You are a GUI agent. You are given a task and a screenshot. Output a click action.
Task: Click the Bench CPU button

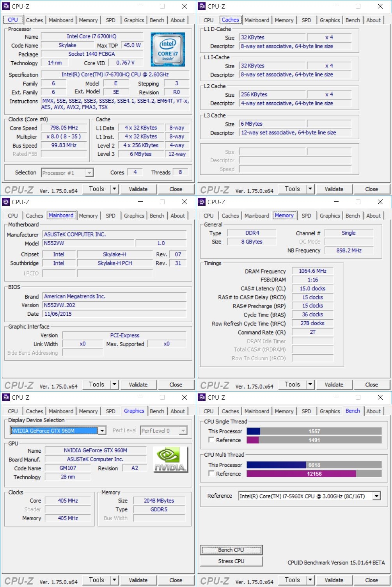point(231,550)
